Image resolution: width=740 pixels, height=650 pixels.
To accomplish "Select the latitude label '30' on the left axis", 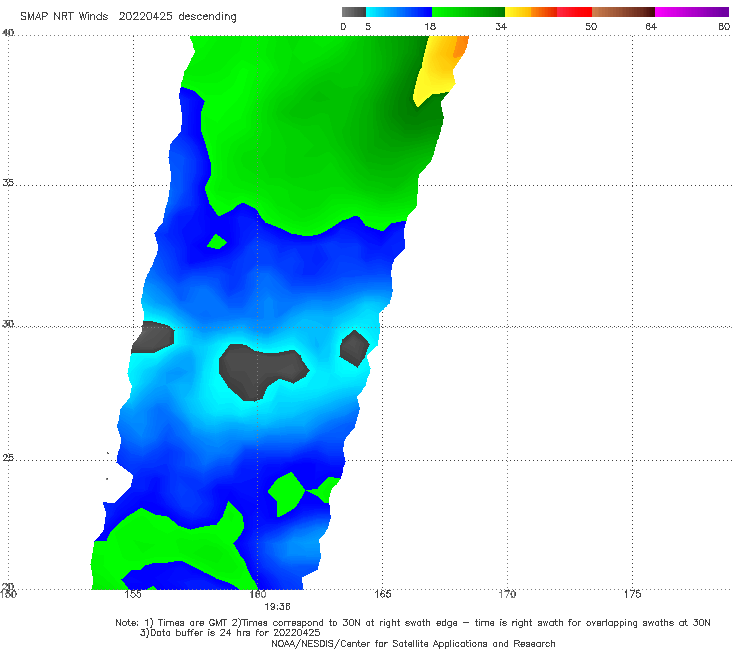I will point(8,324).
